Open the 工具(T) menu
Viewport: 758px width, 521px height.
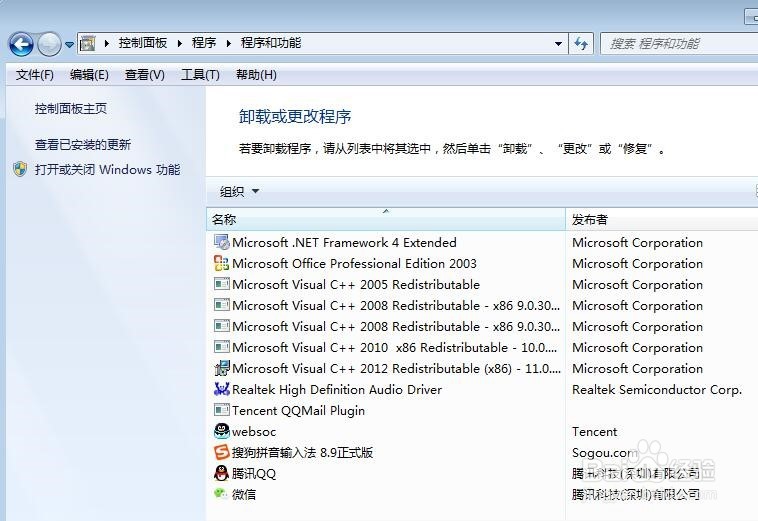click(200, 74)
